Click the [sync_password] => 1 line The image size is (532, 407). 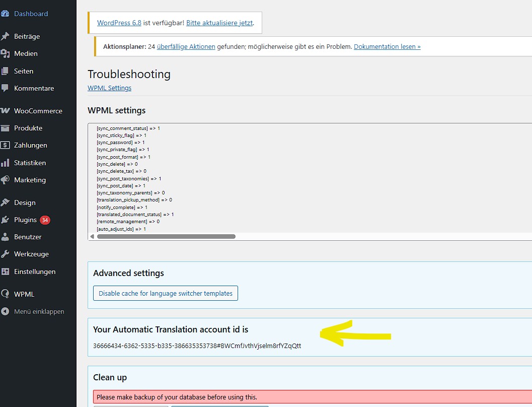point(120,143)
